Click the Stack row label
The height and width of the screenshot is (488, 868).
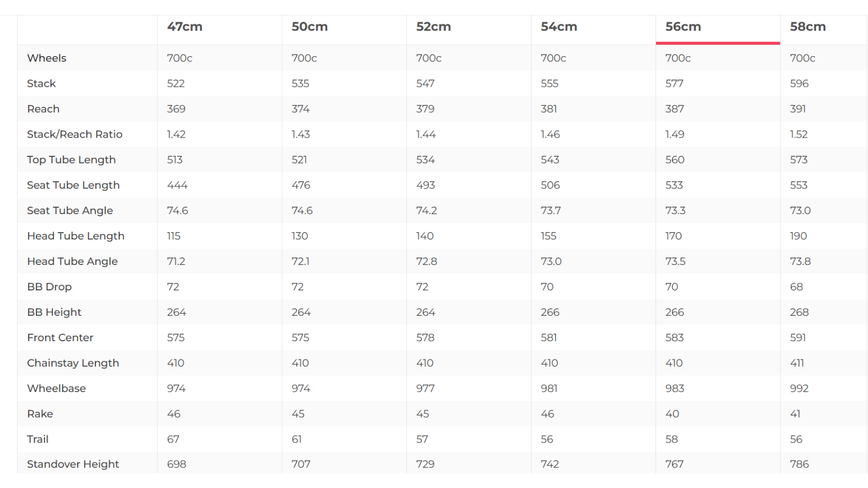[41, 84]
